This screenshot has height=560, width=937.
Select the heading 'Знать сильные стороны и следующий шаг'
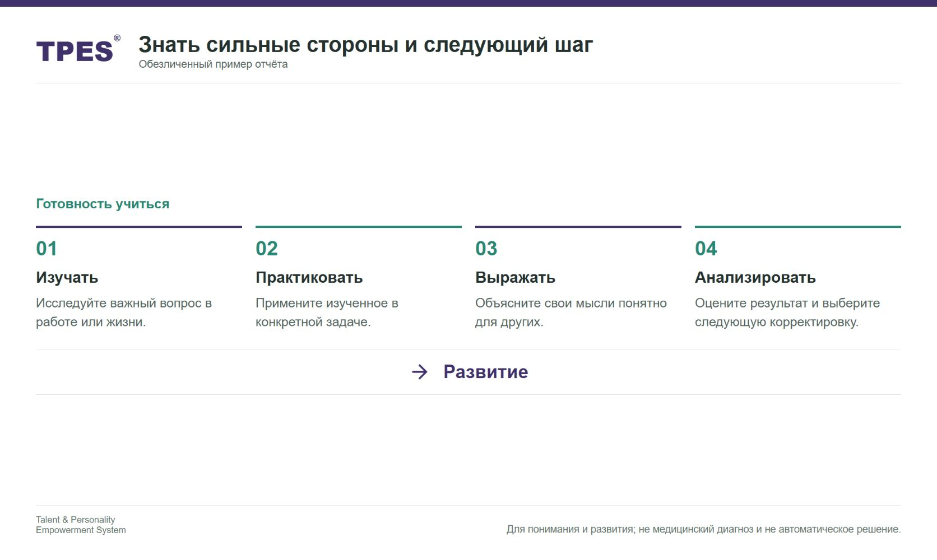pyautogui.click(x=365, y=45)
